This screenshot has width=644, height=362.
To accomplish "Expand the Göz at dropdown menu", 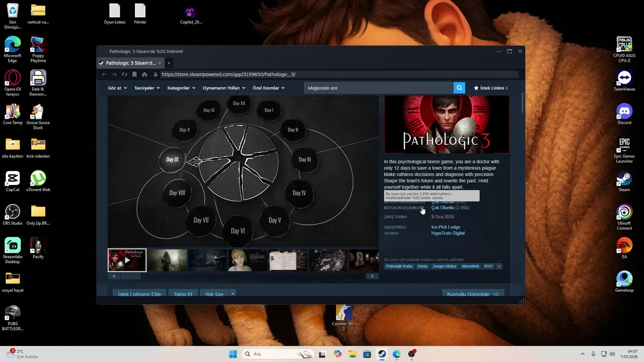I will point(117,88).
